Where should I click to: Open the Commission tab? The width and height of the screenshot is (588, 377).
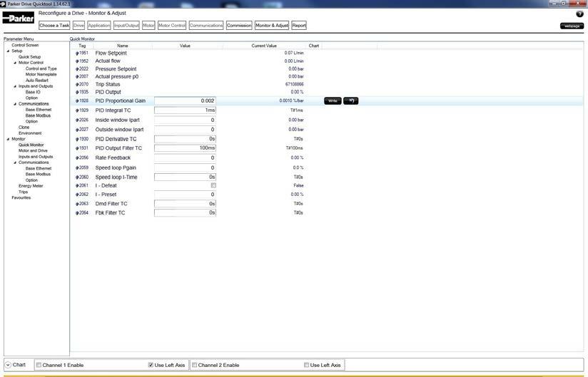coord(239,26)
